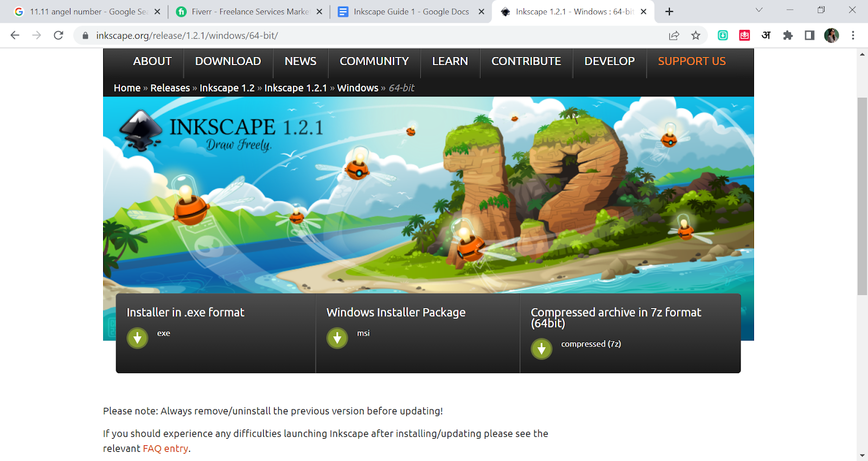Click the 'Please note: Always remove/uninstall' text
Image resolution: width=868 pixels, height=461 pixels.
pos(273,411)
